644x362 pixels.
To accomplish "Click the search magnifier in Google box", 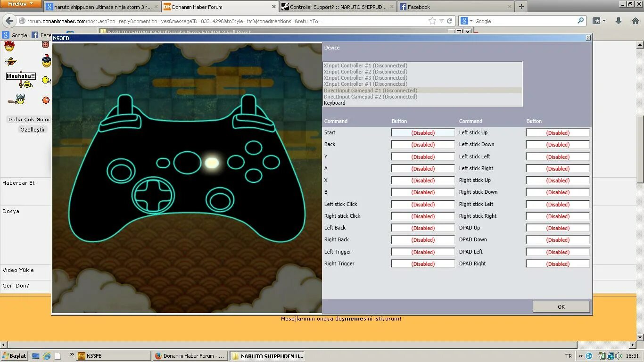I will 580,21.
